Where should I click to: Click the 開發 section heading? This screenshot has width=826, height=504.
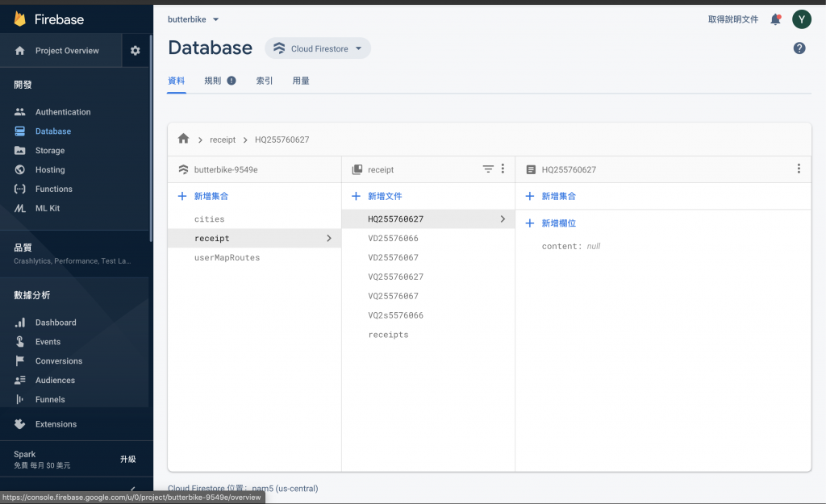[23, 84]
